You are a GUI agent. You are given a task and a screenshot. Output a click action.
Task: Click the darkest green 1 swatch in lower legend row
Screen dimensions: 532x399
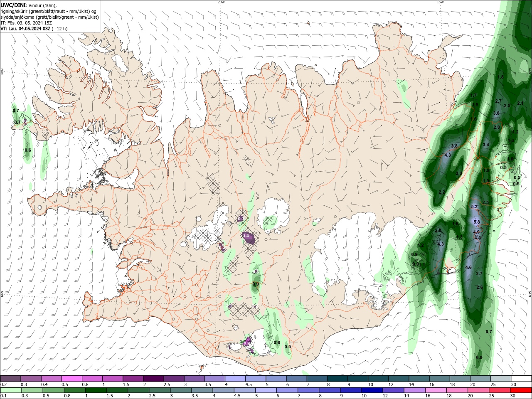tap(96, 390)
